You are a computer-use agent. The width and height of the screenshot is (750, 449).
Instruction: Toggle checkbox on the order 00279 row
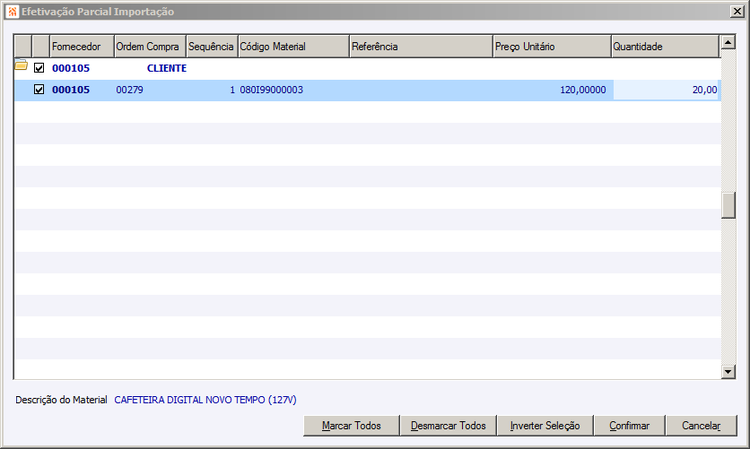coord(39,89)
